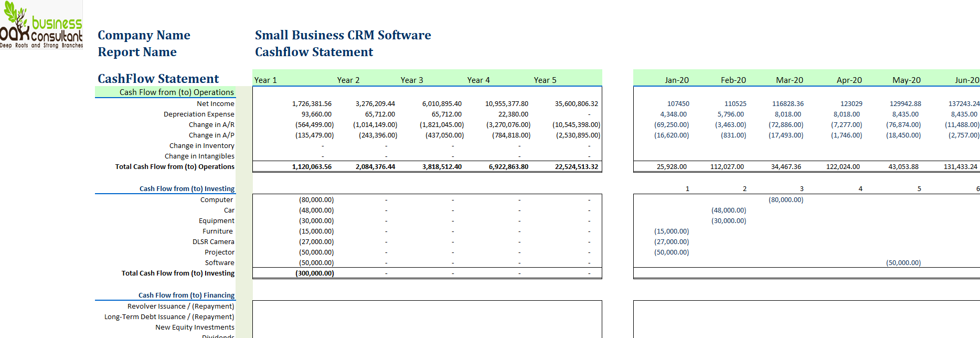Select the Revolver Issuance / (Repayment) label
Screen dimensions: 980x338
click(x=180, y=307)
